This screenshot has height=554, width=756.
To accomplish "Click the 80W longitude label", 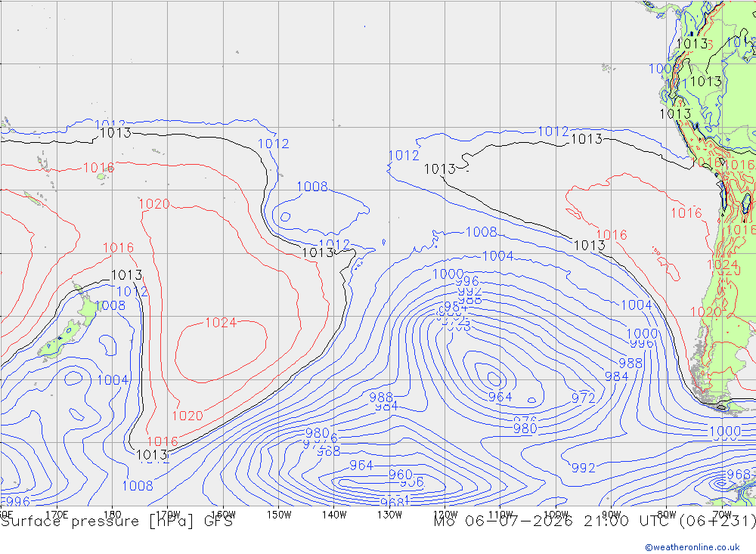I will tap(667, 515).
